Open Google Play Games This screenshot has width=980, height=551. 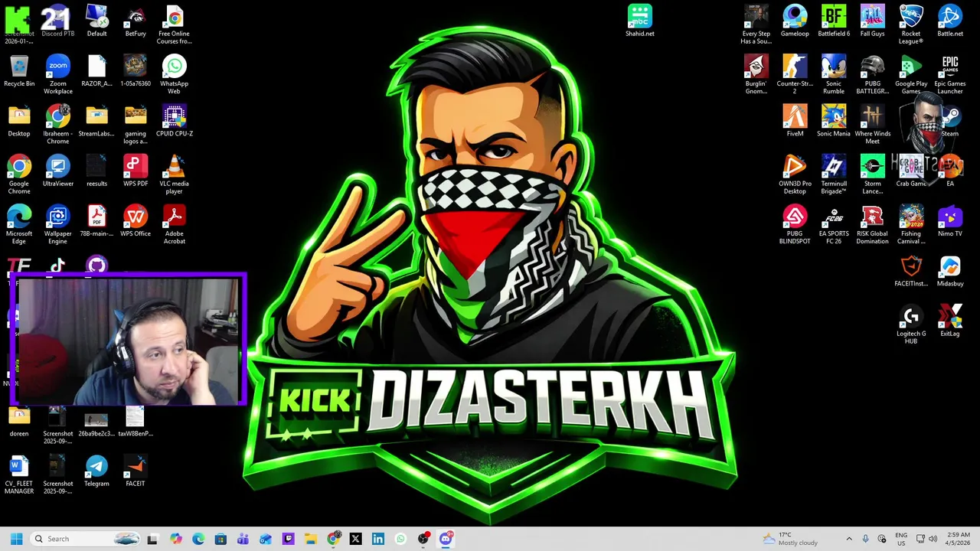click(911, 75)
